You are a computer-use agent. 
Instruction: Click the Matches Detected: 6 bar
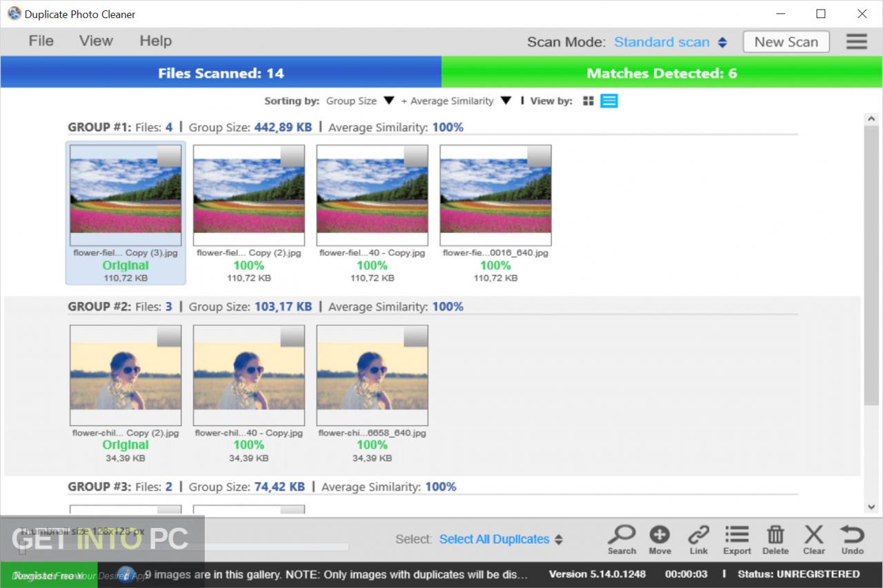click(662, 72)
